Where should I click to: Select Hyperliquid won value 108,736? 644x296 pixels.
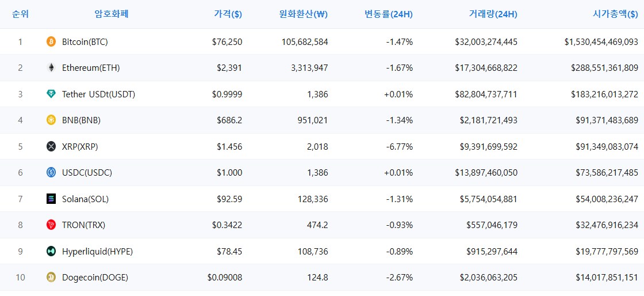click(313, 251)
